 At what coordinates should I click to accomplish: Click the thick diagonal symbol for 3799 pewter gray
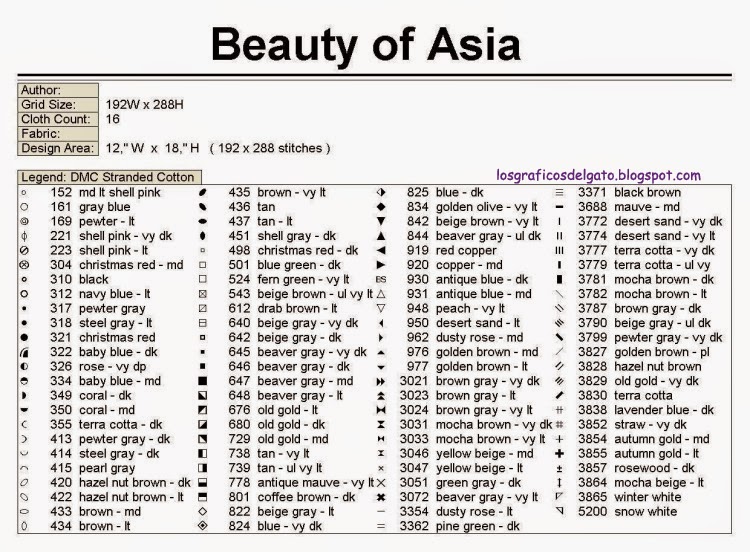(559, 337)
